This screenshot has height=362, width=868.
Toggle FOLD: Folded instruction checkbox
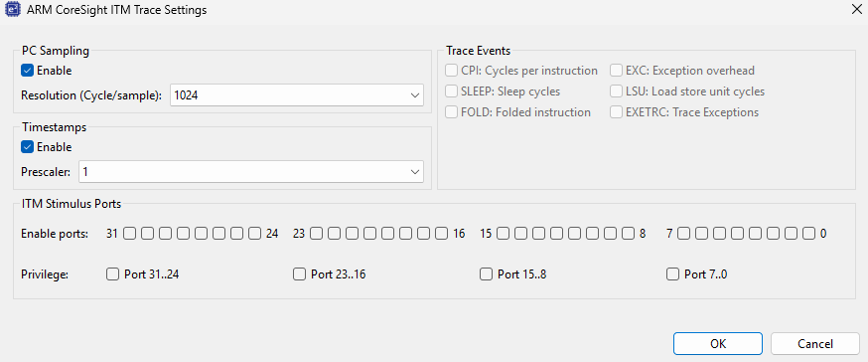pyautogui.click(x=452, y=112)
